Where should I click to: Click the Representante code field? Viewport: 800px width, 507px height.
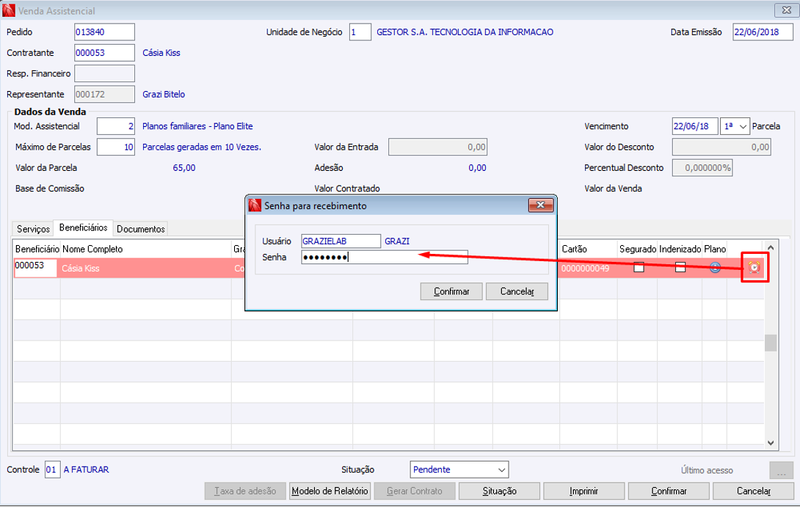point(104,94)
